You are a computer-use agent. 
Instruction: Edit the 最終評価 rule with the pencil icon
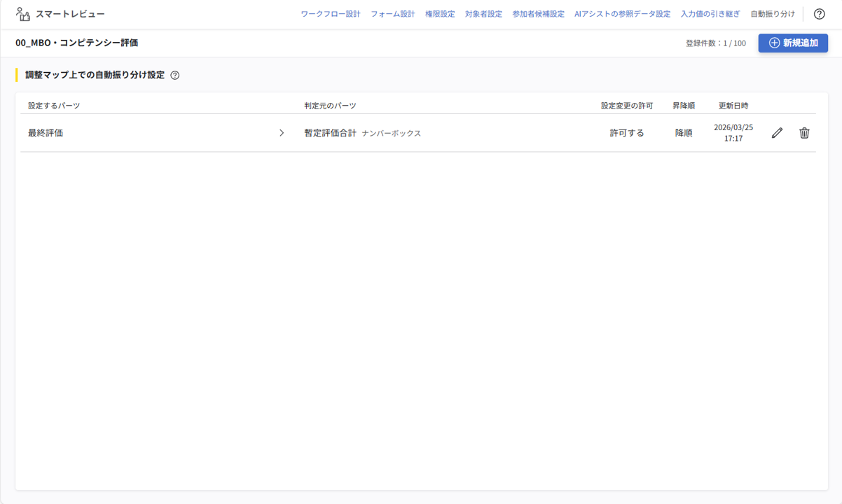click(776, 132)
